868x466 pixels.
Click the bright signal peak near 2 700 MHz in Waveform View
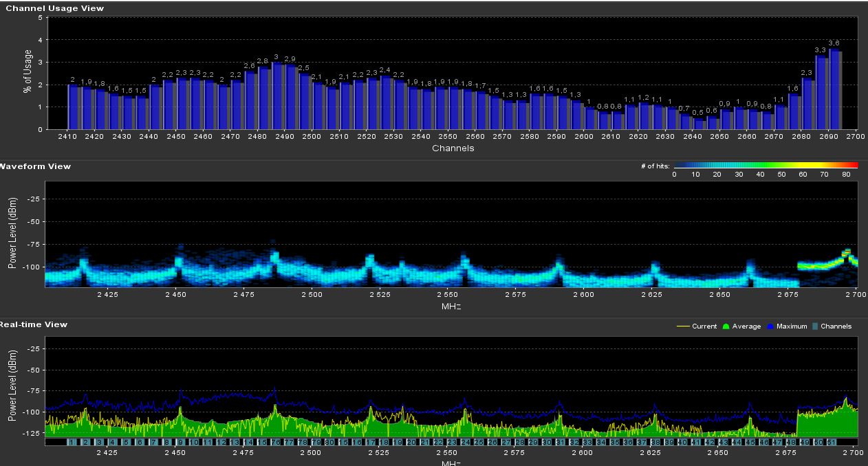tap(847, 253)
